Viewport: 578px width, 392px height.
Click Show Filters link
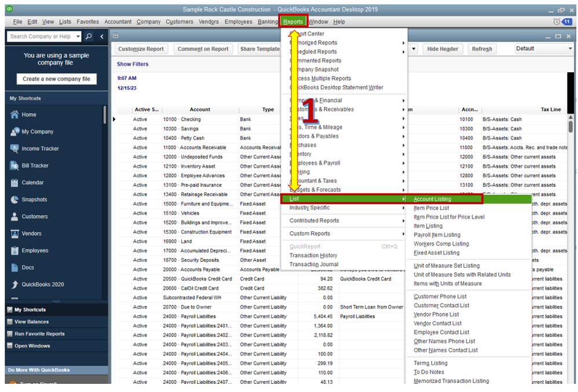click(x=132, y=64)
